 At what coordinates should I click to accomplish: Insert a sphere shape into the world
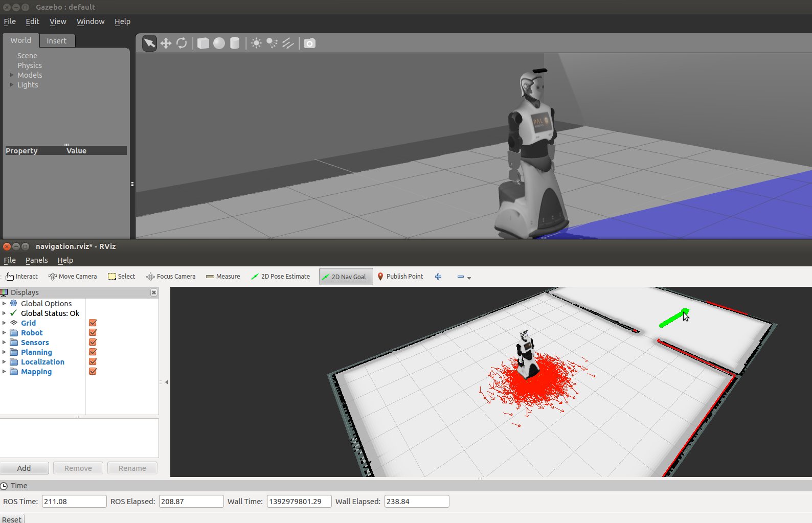[x=219, y=43]
